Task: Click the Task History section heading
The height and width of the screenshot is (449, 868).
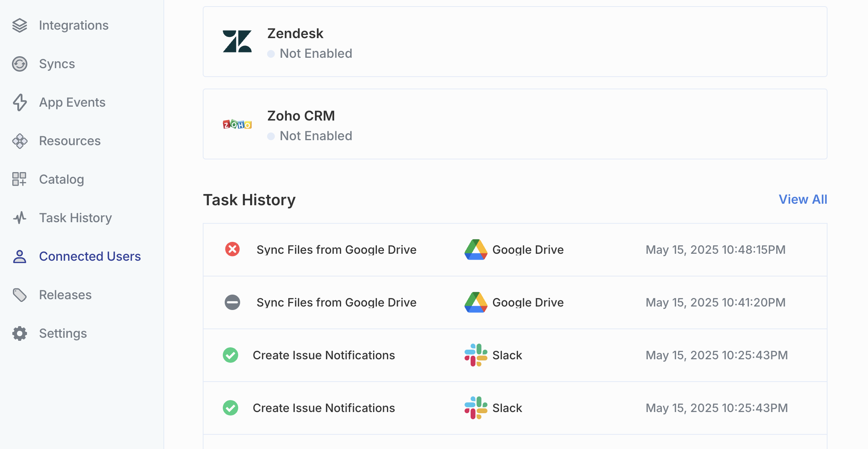Action: (x=249, y=200)
